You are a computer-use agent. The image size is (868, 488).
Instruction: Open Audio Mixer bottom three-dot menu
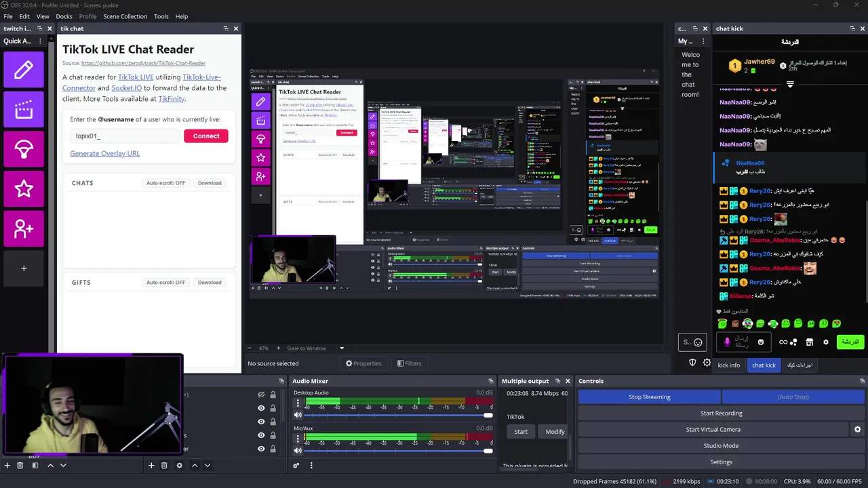(311, 466)
